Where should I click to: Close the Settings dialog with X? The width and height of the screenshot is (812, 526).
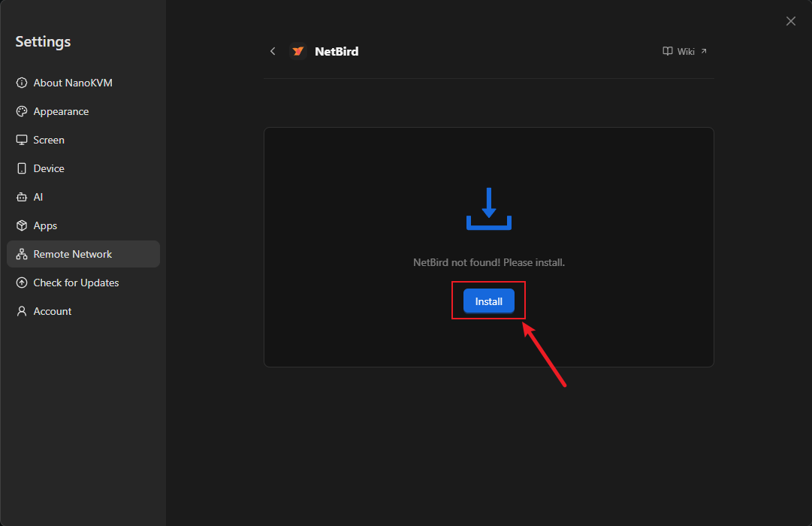(x=790, y=21)
